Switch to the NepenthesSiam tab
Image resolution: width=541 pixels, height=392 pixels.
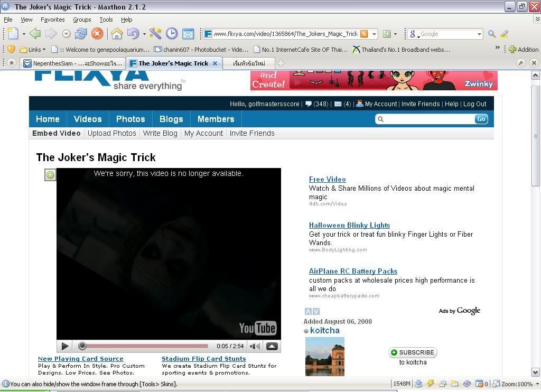click(x=72, y=63)
